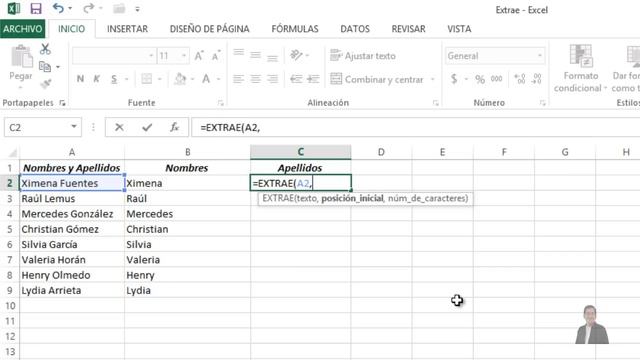Image resolution: width=640 pixels, height=360 pixels.
Task: Cancel formula entry with X
Action: pos(119,127)
